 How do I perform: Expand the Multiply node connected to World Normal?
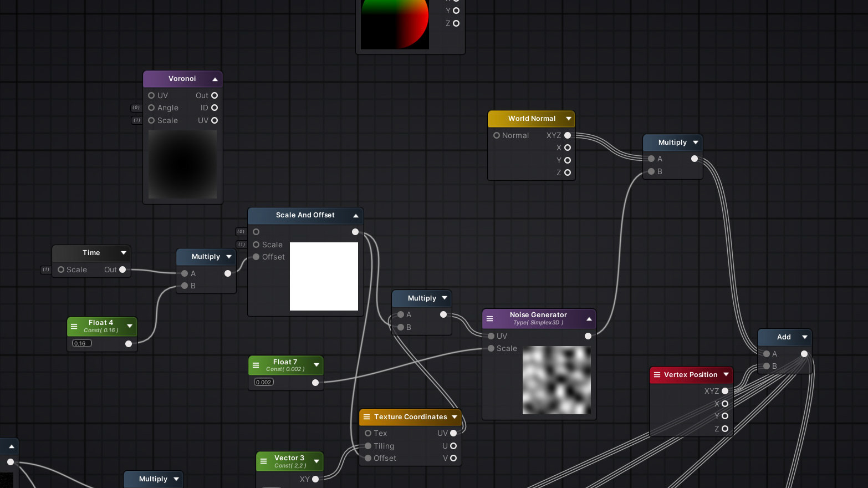point(696,143)
